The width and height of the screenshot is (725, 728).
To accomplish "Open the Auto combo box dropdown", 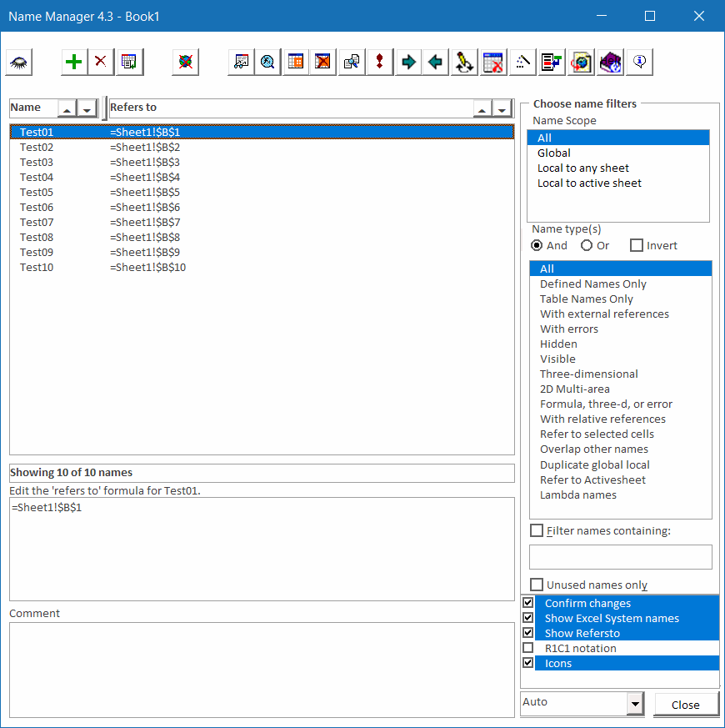I will (635, 704).
